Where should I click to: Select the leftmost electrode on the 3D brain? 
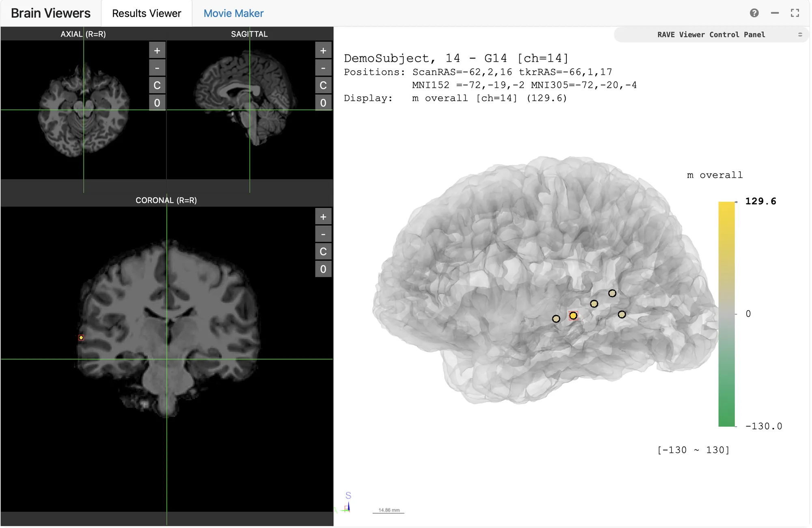click(x=556, y=319)
